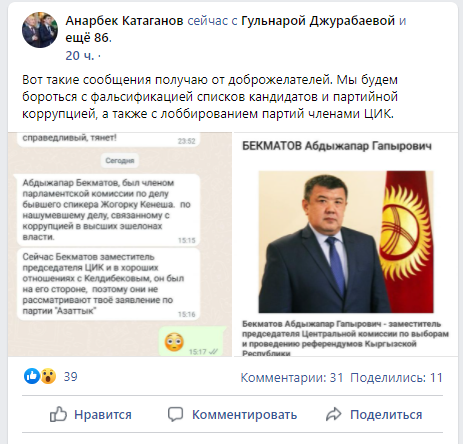Image resolution: width=463 pixels, height=444 pixels.
Task: Click the Wow reaction emoji icon
Action: click(x=48, y=376)
